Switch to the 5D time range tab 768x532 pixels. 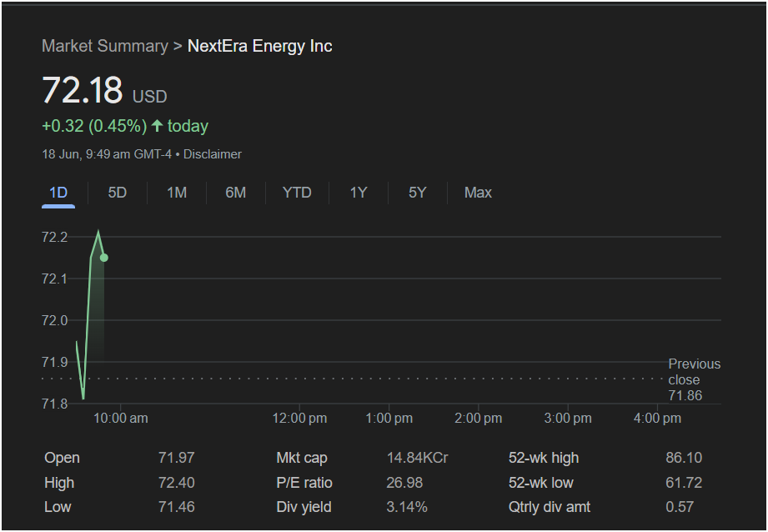(x=117, y=193)
